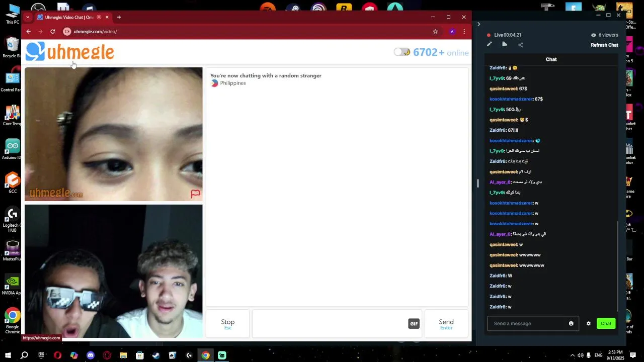
Task: View site information icon in address bar
Action: click(x=66, y=31)
